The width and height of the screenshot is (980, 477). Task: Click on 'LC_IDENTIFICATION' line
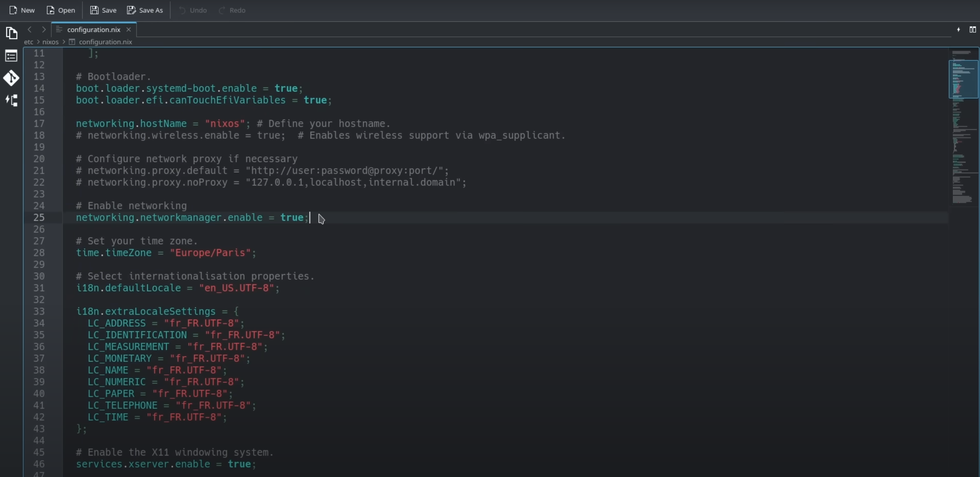[x=186, y=335]
